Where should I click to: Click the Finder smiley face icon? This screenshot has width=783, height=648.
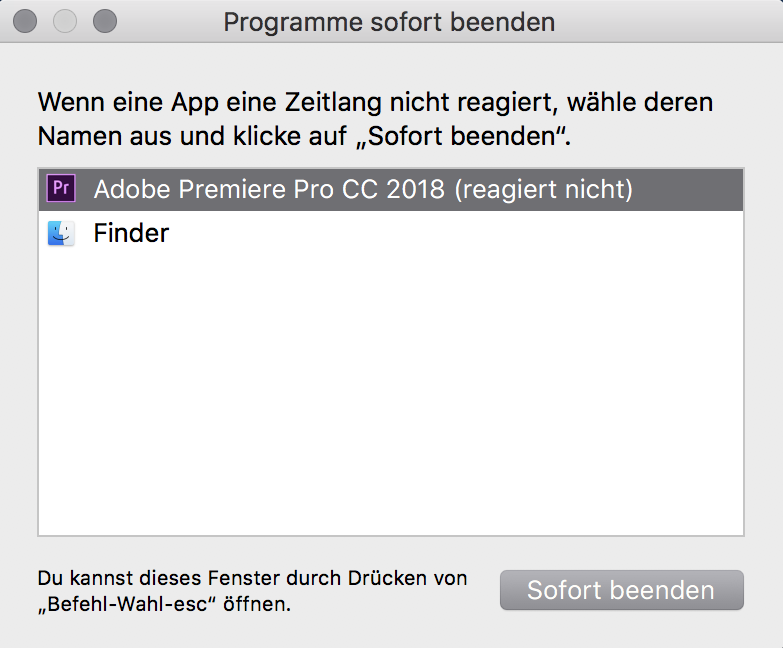pyautogui.click(x=61, y=234)
